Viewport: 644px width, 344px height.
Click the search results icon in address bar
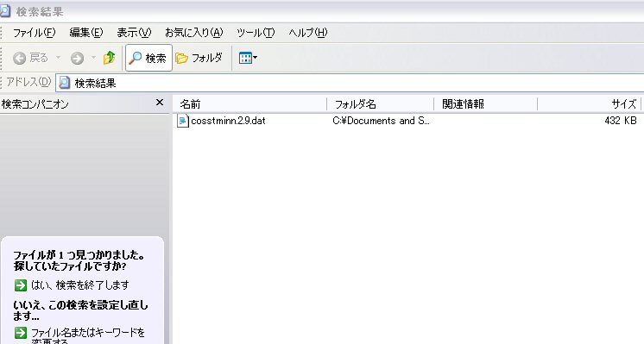pos(65,83)
